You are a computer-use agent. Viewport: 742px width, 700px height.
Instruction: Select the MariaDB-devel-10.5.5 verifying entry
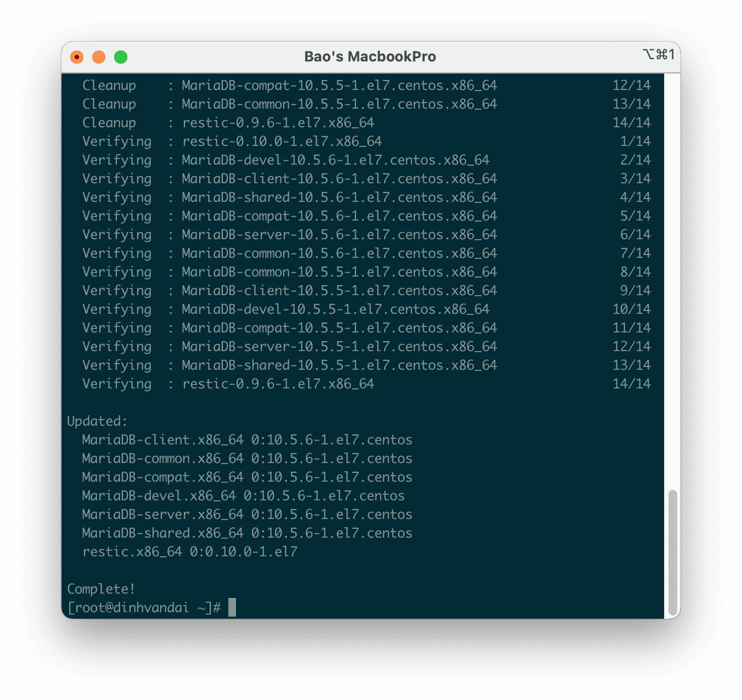tap(285, 309)
